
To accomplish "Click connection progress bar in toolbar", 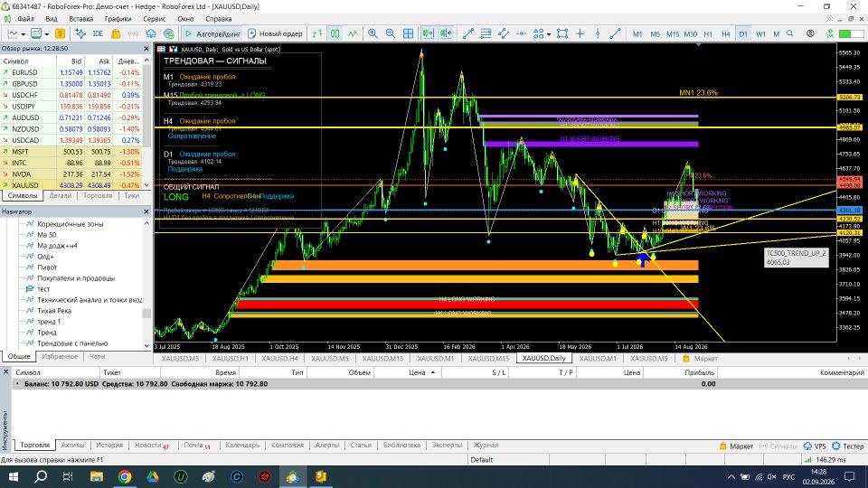I will 851,33.
